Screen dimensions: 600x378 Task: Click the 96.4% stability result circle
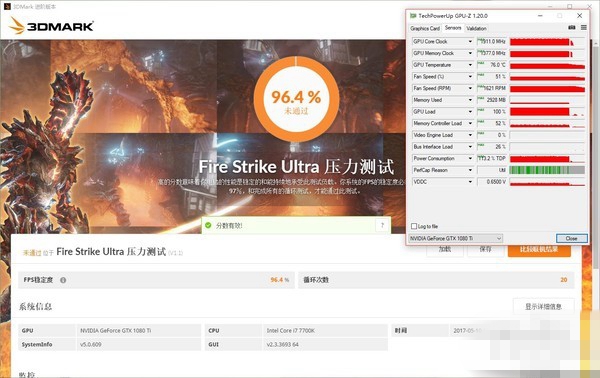point(296,99)
